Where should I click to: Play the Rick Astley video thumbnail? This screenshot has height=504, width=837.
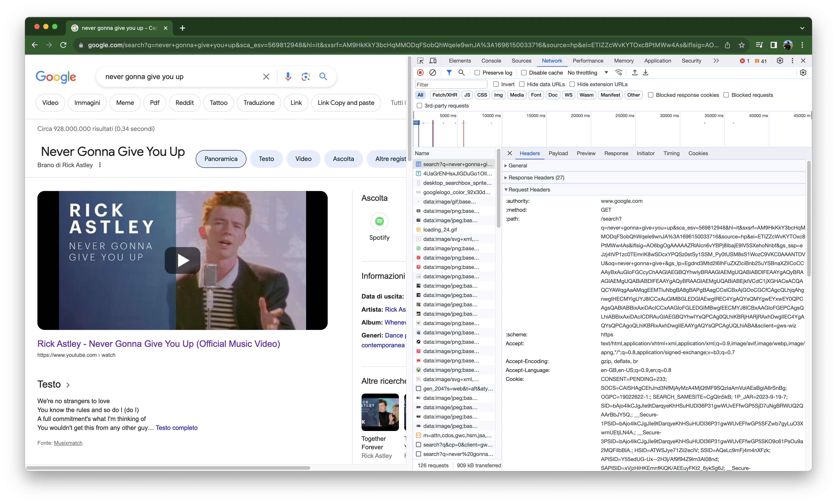[183, 260]
